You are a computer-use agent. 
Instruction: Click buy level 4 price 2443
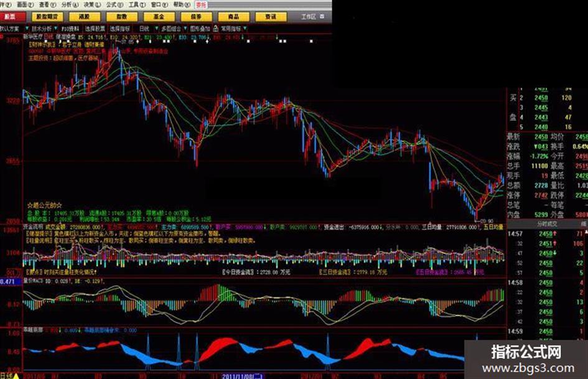tap(541, 118)
